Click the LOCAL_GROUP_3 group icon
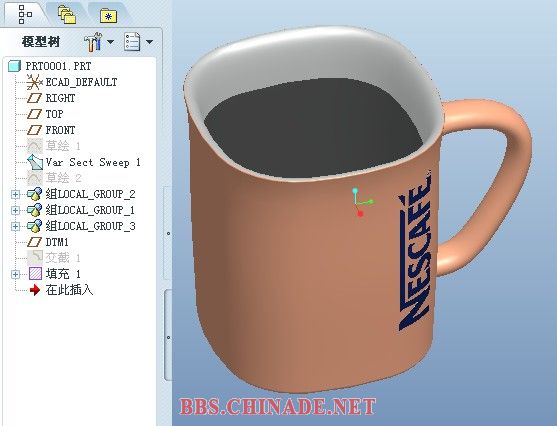The height and width of the screenshot is (426, 557). pos(34,226)
